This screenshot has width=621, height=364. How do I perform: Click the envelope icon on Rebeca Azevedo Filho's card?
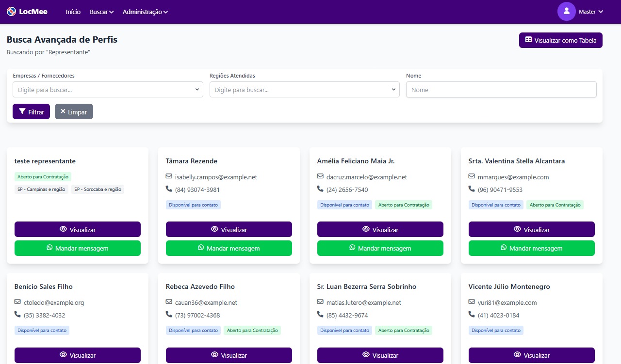tap(169, 302)
